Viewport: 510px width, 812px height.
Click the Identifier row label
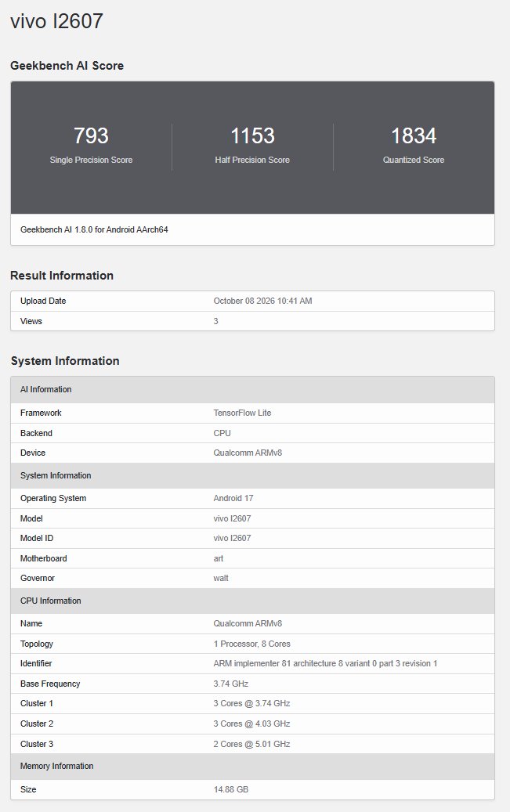point(36,663)
